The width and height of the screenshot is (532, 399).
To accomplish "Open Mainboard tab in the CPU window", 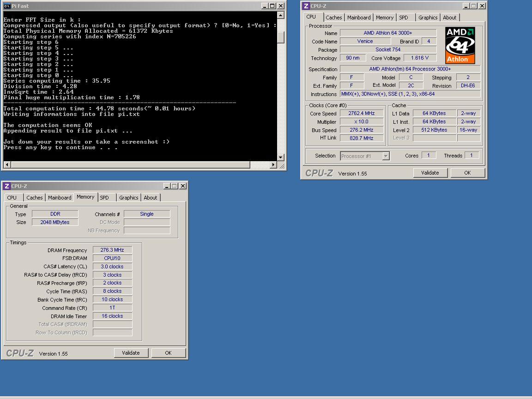I will click(359, 17).
